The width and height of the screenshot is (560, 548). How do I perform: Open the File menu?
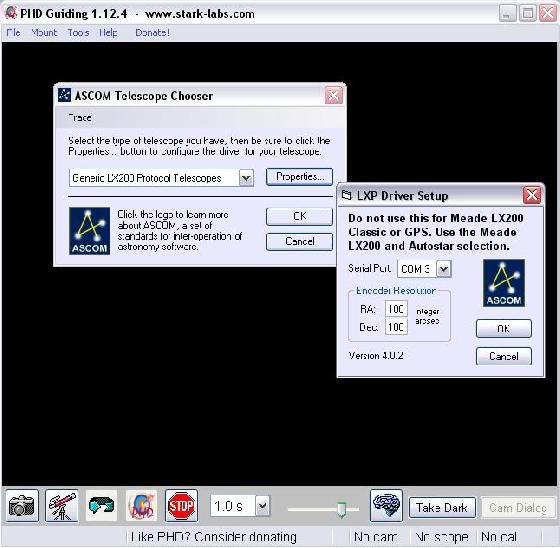pos(13,33)
